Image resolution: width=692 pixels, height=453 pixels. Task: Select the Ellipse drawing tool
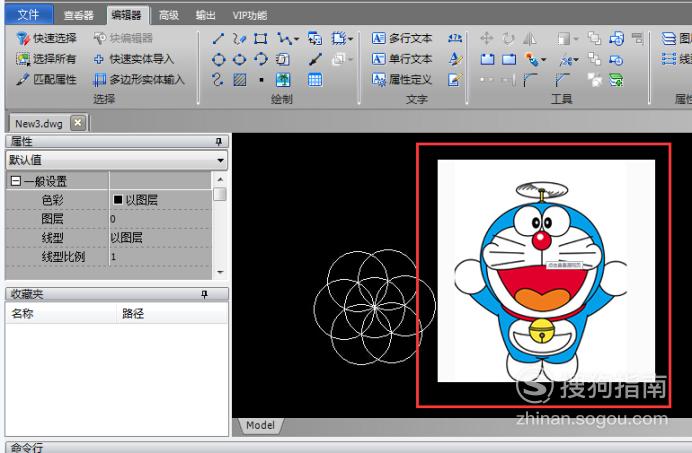[240, 59]
